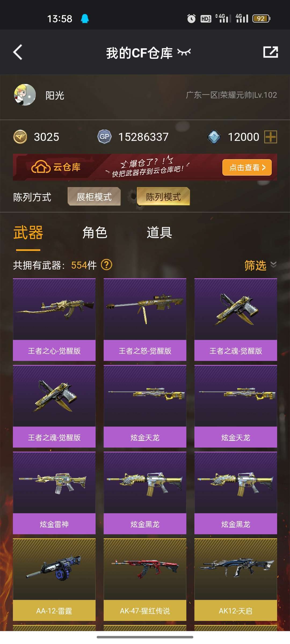Tap the player avatar picture

coord(25,95)
